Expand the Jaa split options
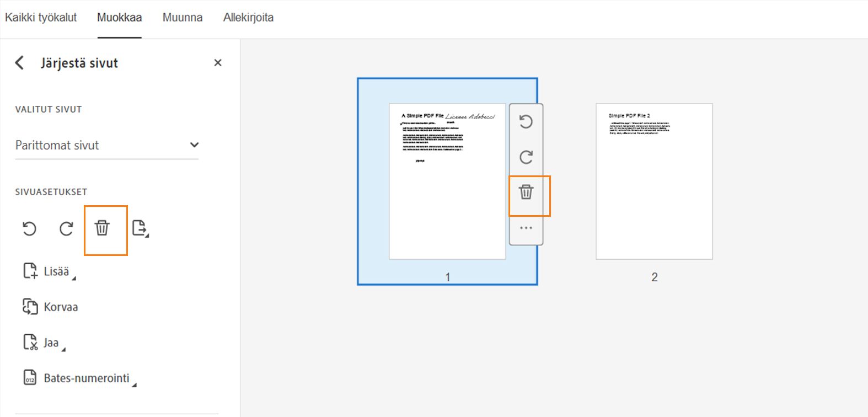Screen dimensions: 868x417 click(x=44, y=343)
